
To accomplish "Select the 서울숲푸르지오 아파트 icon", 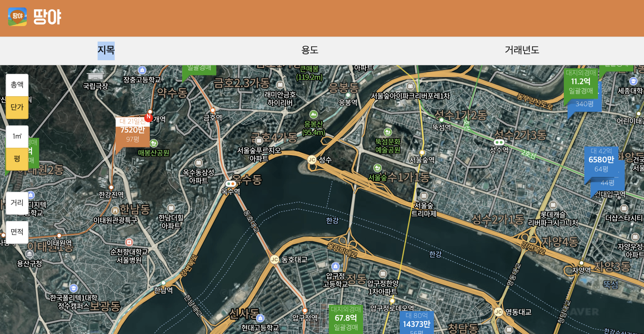I will pos(259,141).
